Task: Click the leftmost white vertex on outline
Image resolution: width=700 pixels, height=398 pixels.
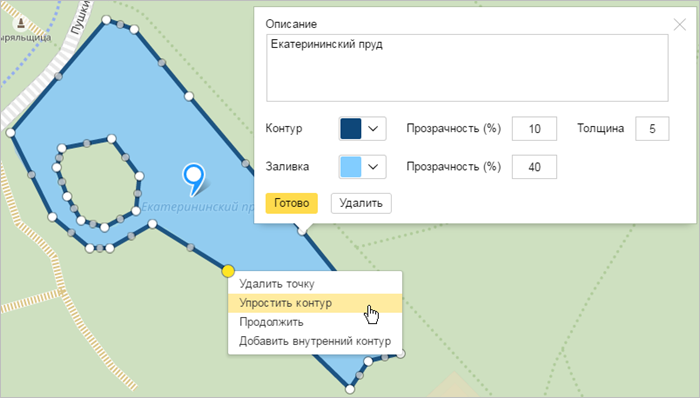Action: 10,133
